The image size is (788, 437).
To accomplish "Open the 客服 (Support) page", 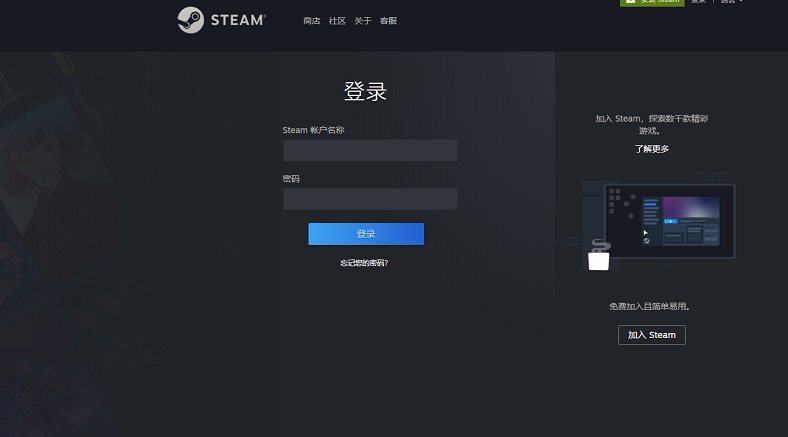I will [x=388, y=21].
